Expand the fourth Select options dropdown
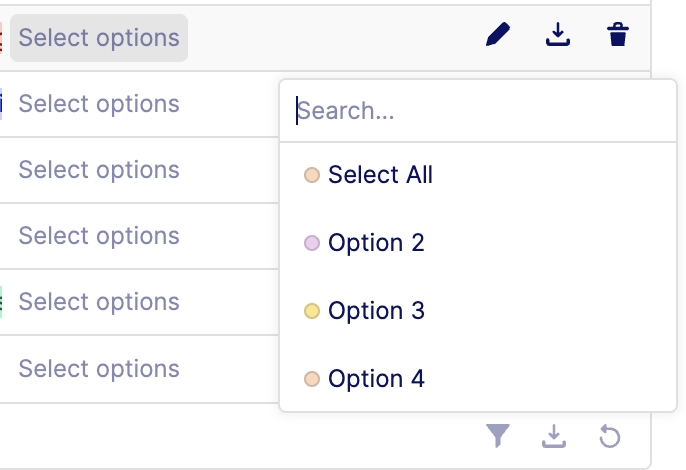Screen dimensions: 686x470 tap(99, 236)
